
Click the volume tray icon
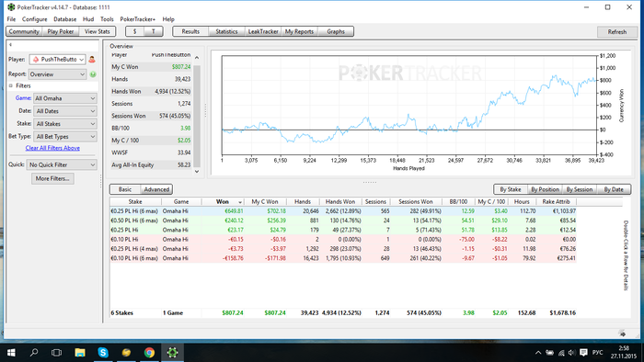pyautogui.click(x=571, y=353)
